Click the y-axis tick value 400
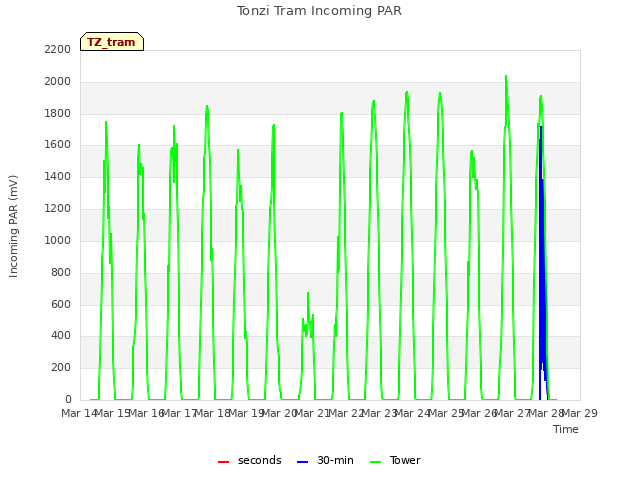 pyautogui.click(x=61, y=336)
